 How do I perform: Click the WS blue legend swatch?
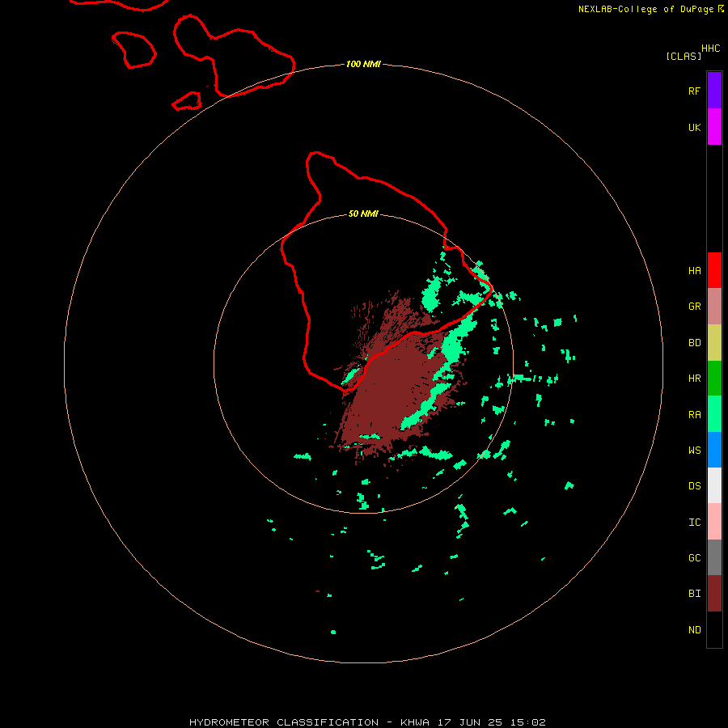pyautogui.click(x=714, y=450)
